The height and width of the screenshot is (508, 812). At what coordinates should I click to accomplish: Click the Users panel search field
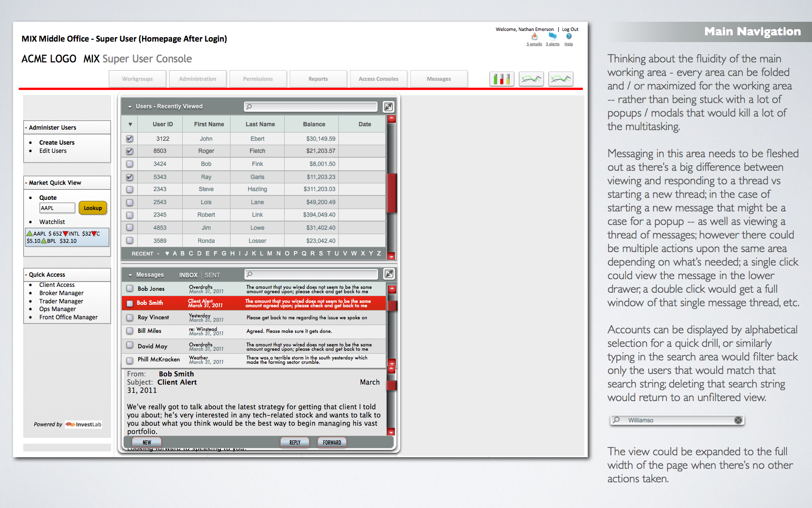(x=311, y=106)
